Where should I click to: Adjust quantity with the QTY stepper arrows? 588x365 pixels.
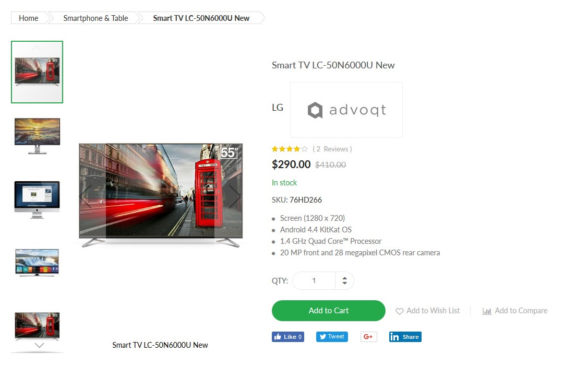click(x=344, y=280)
